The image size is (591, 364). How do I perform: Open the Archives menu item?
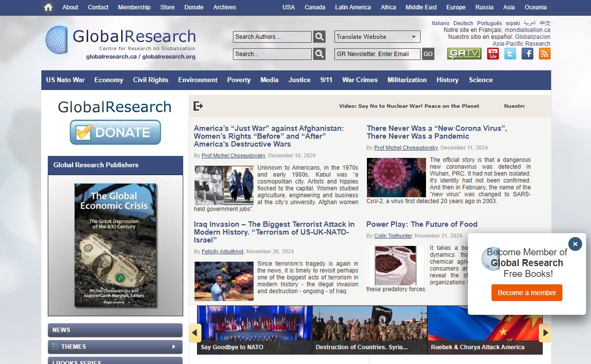pos(225,7)
